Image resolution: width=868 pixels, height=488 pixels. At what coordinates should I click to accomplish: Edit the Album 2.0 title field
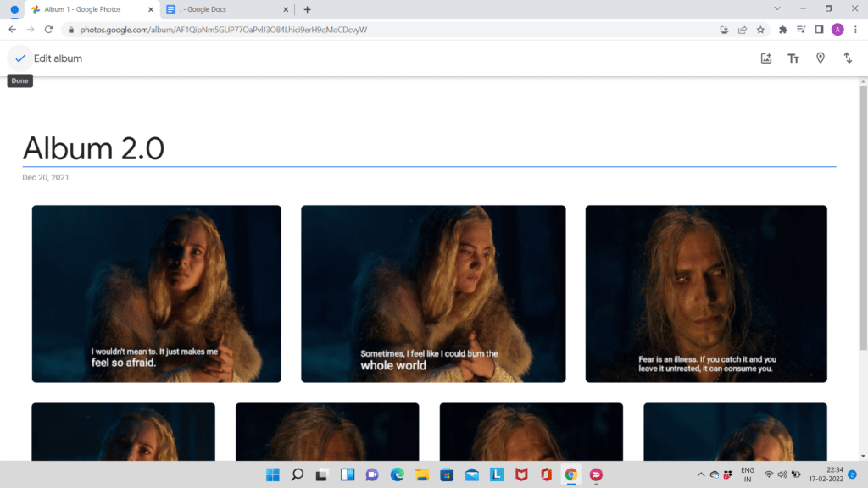(x=94, y=148)
